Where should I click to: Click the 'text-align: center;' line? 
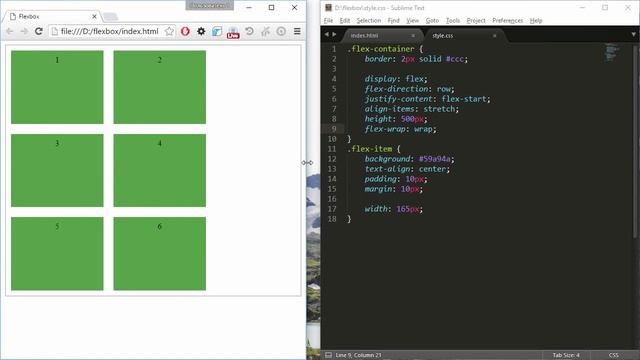tap(407, 169)
